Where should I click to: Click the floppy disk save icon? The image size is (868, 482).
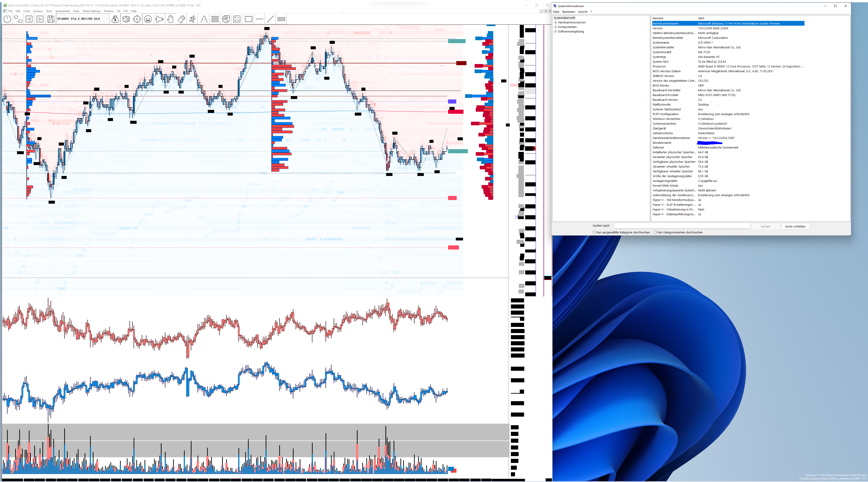51,19
